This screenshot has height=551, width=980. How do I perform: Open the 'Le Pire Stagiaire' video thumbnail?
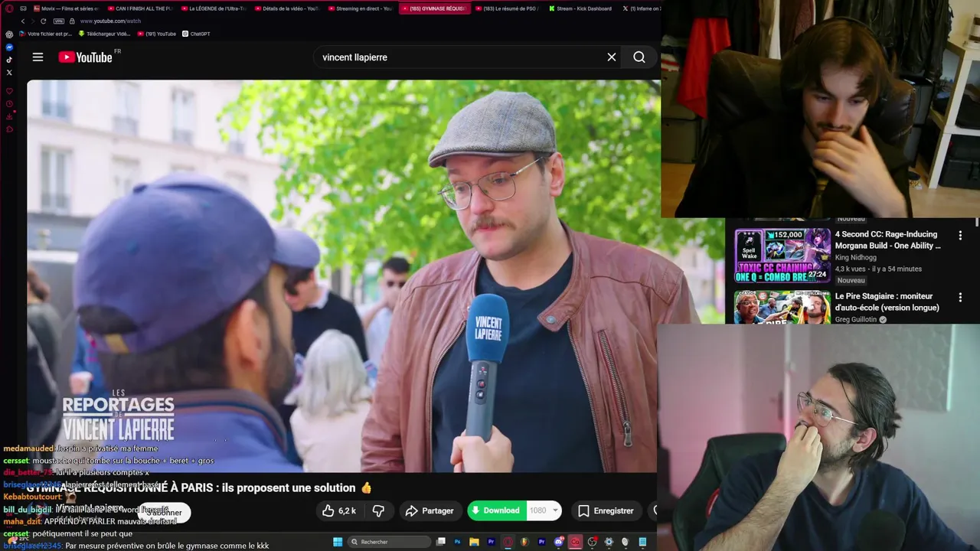click(782, 307)
